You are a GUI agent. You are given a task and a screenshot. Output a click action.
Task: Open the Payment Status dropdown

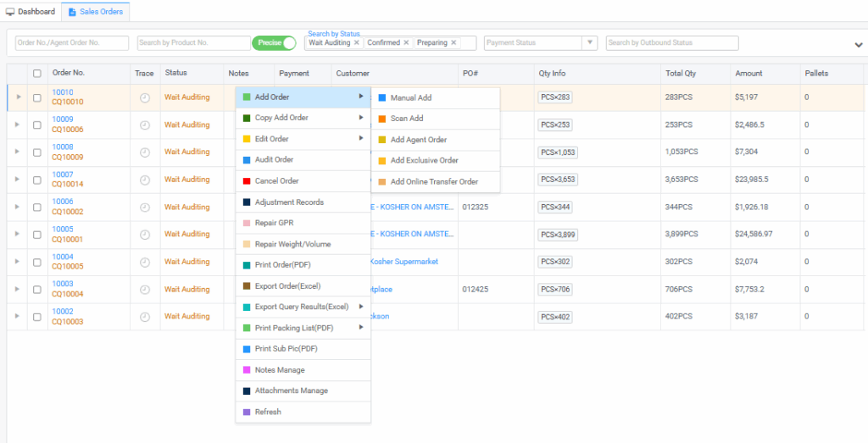(590, 42)
